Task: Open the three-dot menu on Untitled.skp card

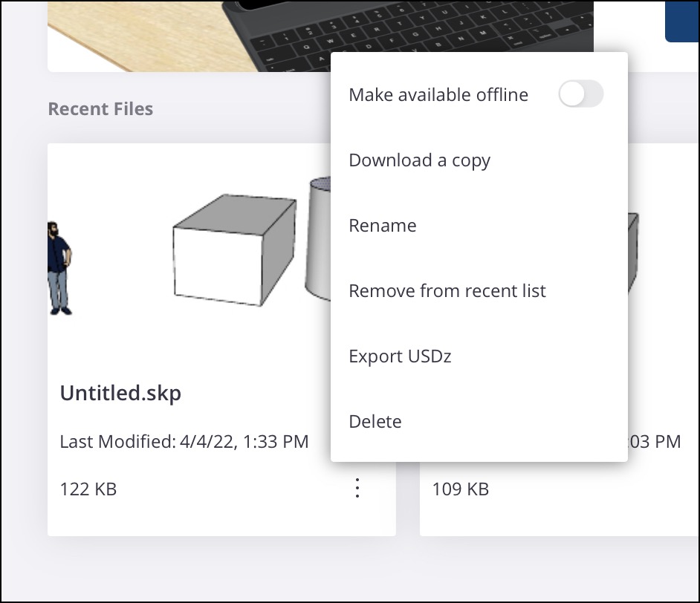Action: pos(357,489)
